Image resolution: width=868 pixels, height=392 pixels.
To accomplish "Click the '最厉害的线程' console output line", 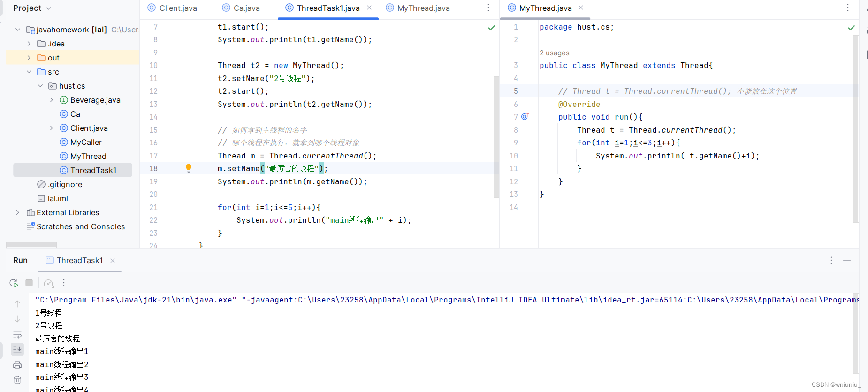I will coord(58,338).
